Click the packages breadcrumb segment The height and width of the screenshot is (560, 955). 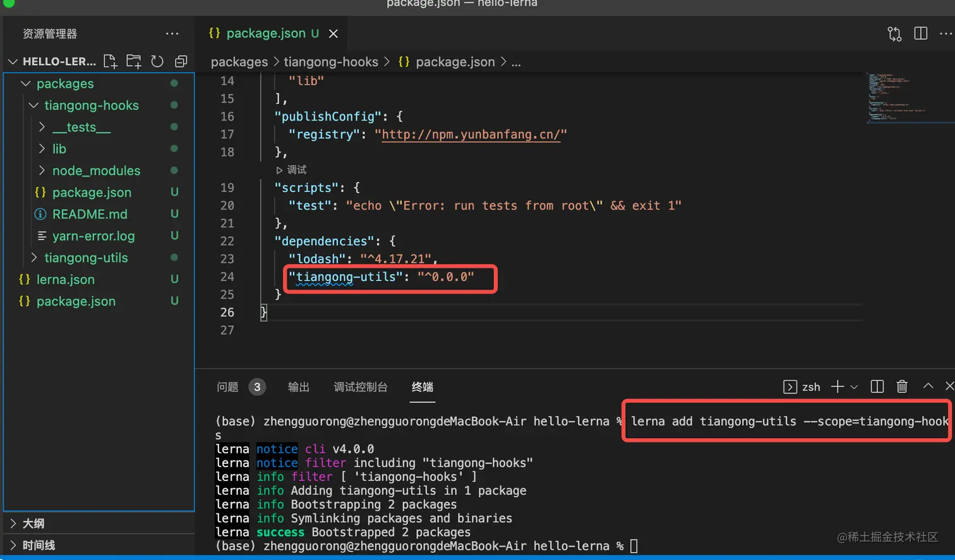pos(239,62)
